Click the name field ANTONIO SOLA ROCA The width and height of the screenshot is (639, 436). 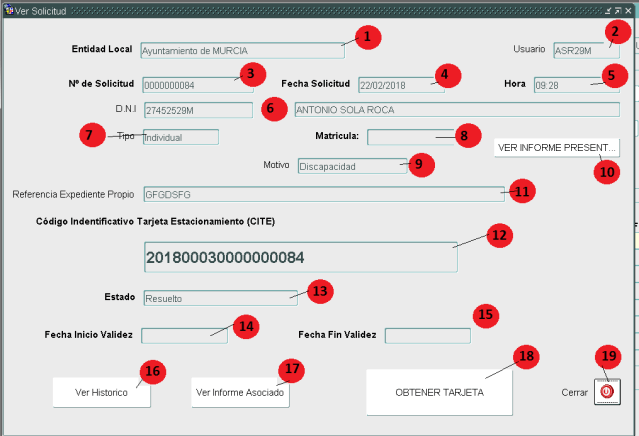coord(455,110)
